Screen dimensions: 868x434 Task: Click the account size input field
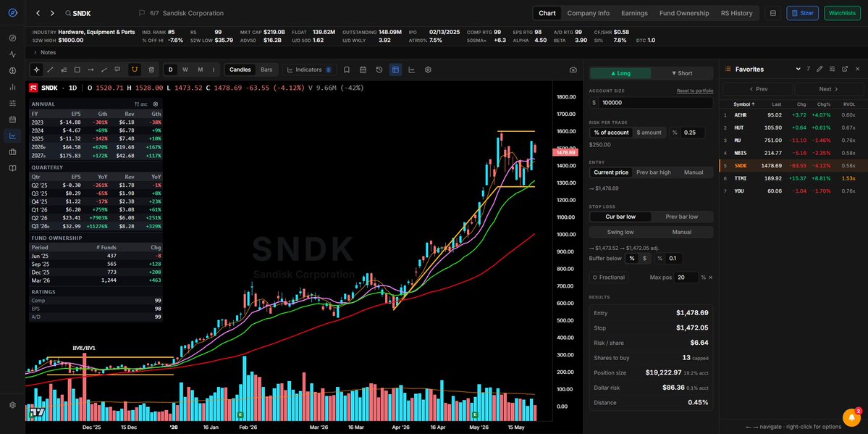(651, 103)
